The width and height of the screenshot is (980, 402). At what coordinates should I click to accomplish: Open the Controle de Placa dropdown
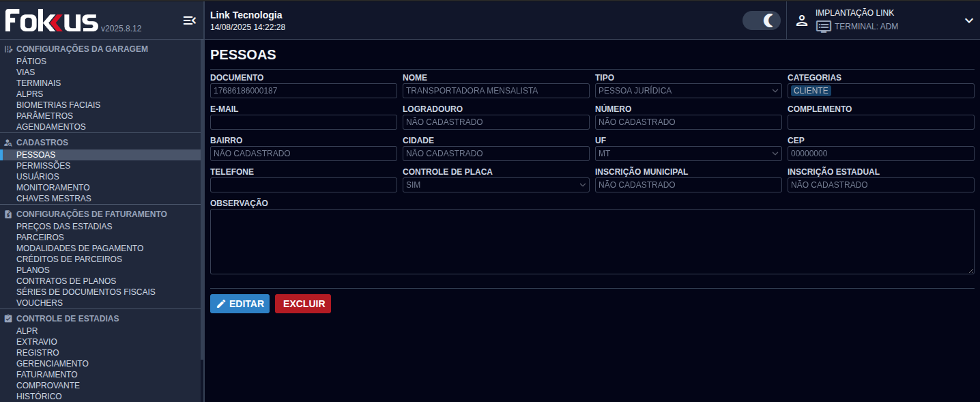(x=495, y=185)
